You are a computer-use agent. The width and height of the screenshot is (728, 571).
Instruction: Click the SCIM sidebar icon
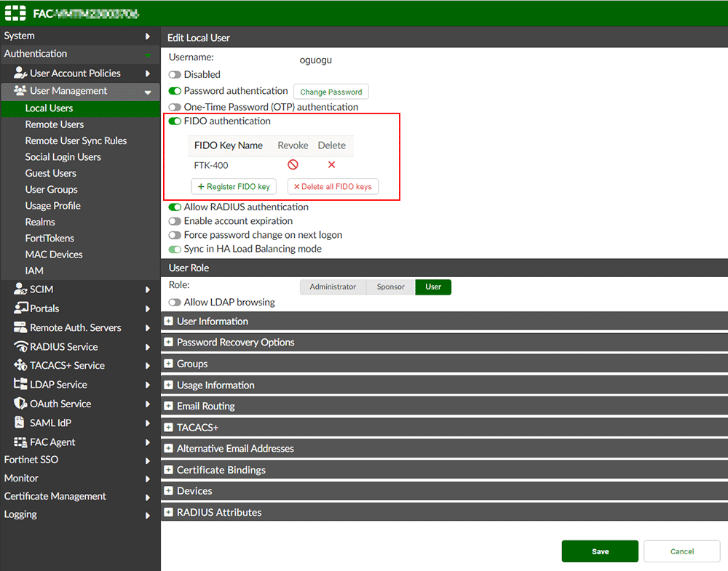click(20, 289)
